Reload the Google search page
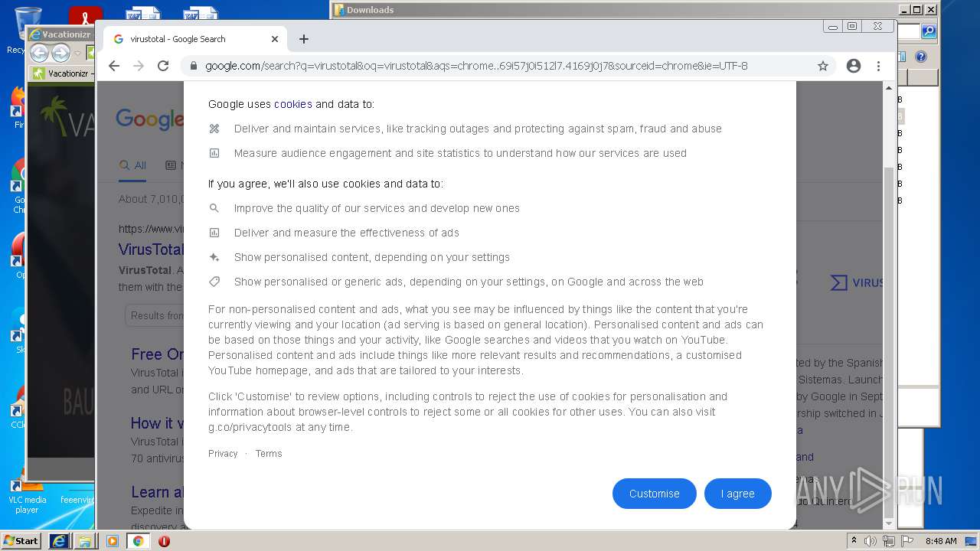The width and height of the screenshot is (980, 551). point(163,66)
